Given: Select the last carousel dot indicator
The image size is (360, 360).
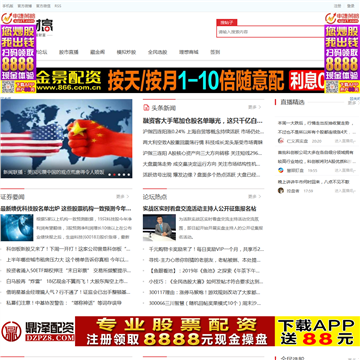Looking at the screenshot, I should pos(128,174).
